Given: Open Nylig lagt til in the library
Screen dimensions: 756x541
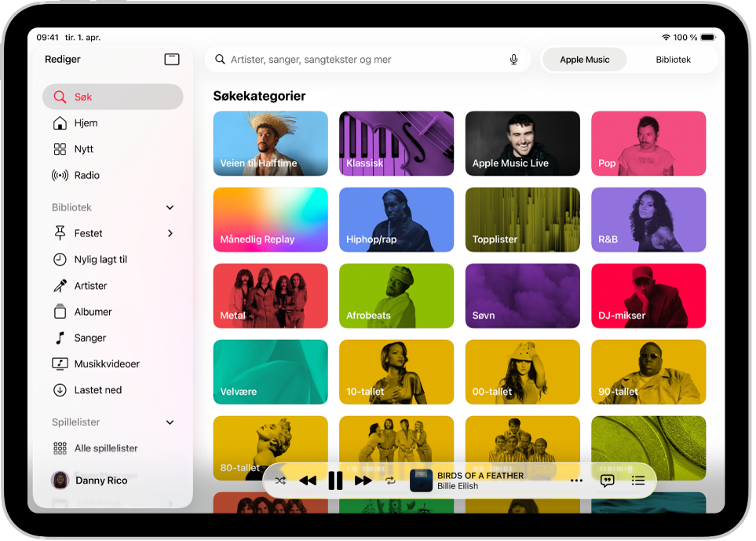Looking at the screenshot, I should (113, 259).
